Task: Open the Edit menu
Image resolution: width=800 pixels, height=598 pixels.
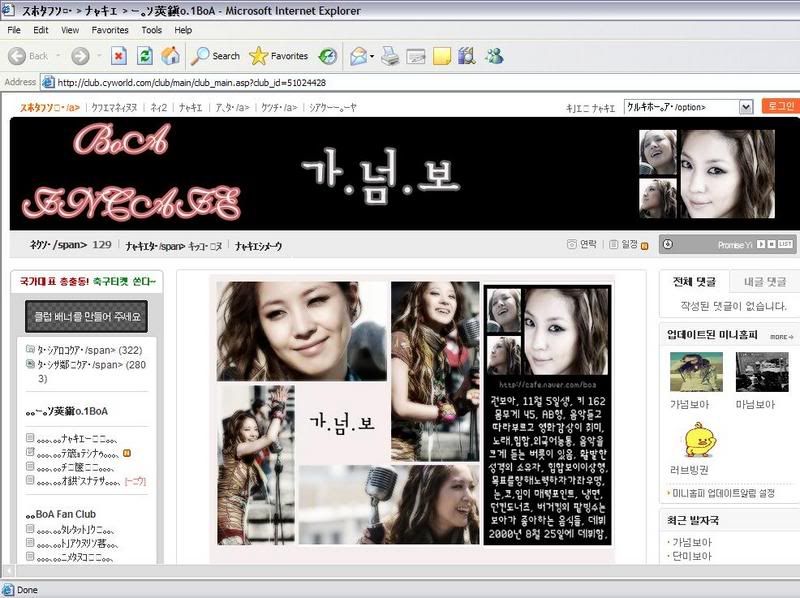Action: coord(41,30)
